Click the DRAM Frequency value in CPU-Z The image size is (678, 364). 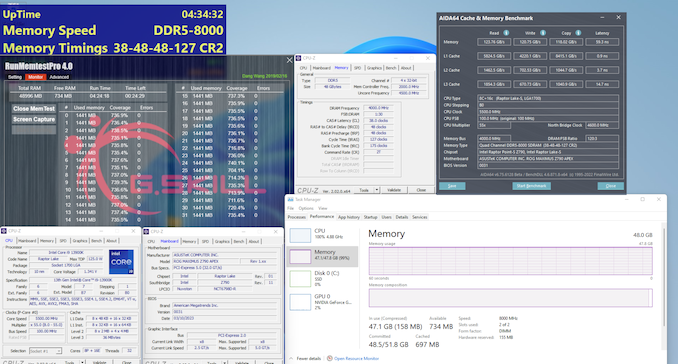click(378, 108)
